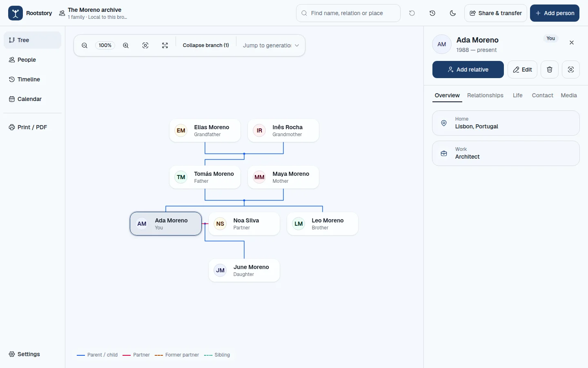Image resolution: width=588 pixels, height=368 pixels.
Task: Zoom out the tree canvas
Action: [x=85, y=45]
